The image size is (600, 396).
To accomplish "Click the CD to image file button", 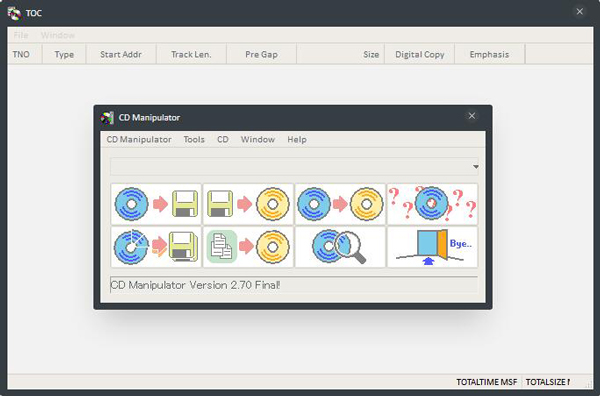I will pyautogui.click(x=156, y=204).
